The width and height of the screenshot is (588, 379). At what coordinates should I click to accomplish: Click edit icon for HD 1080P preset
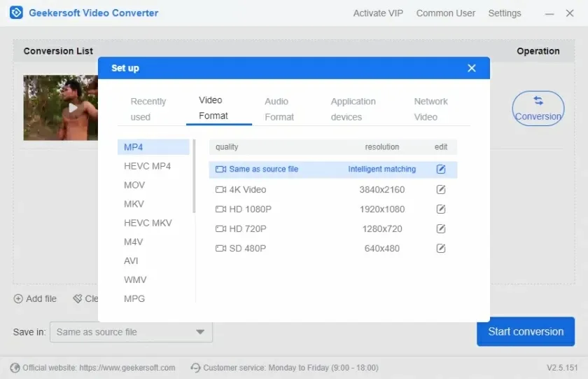[441, 209]
